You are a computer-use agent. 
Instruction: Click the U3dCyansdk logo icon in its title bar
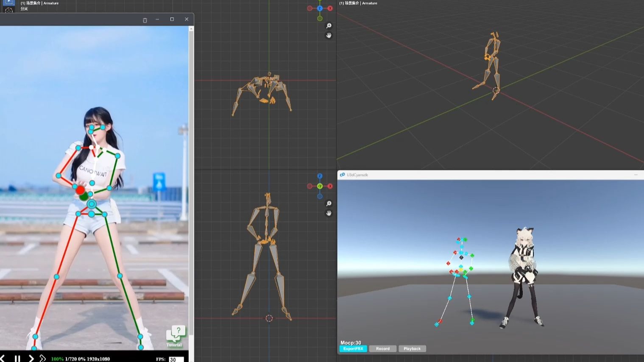point(342,175)
